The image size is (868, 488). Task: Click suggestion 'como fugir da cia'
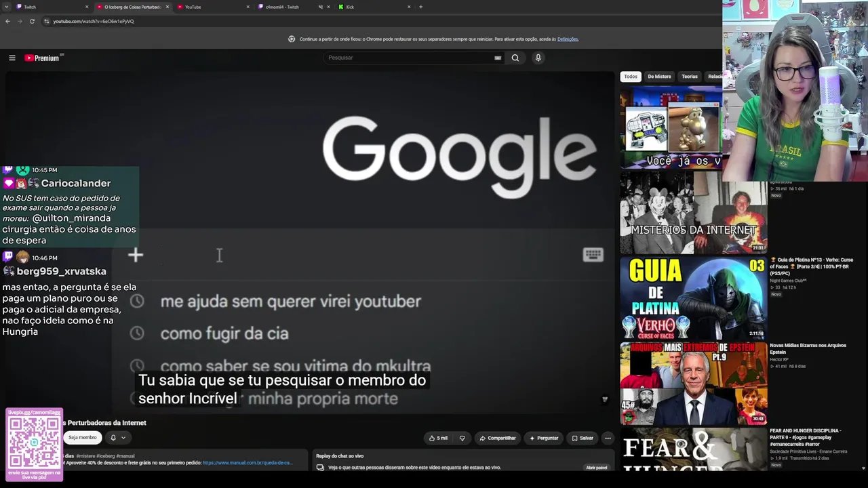(x=224, y=333)
